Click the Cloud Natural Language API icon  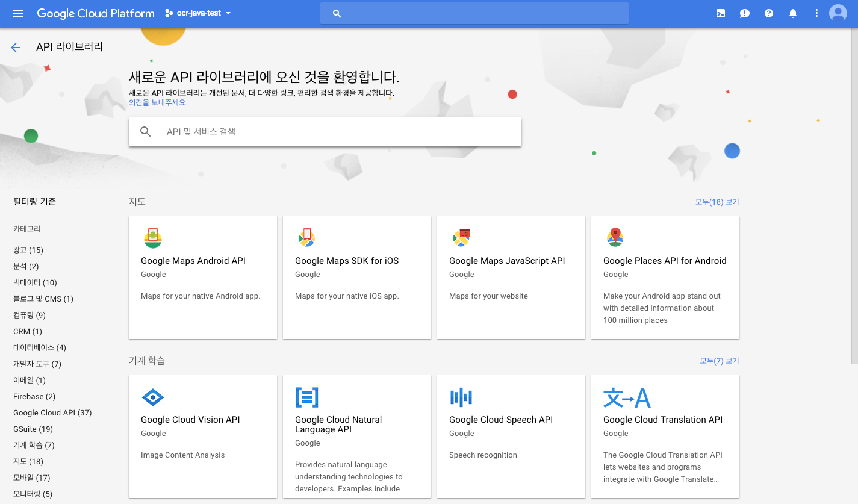click(306, 397)
